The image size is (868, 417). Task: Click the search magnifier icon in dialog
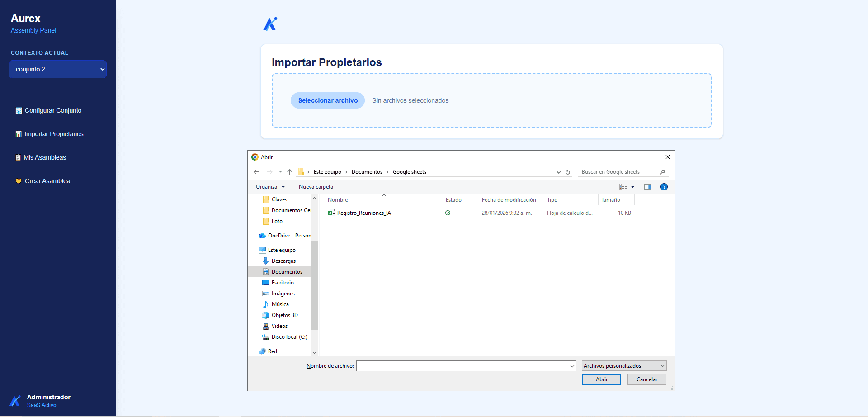coord(662,172)
